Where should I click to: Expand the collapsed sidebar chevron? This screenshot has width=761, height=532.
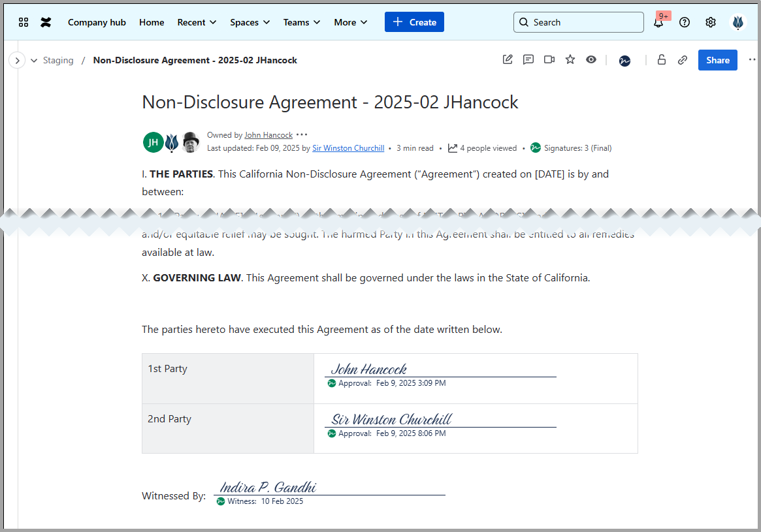coord(17,61)
